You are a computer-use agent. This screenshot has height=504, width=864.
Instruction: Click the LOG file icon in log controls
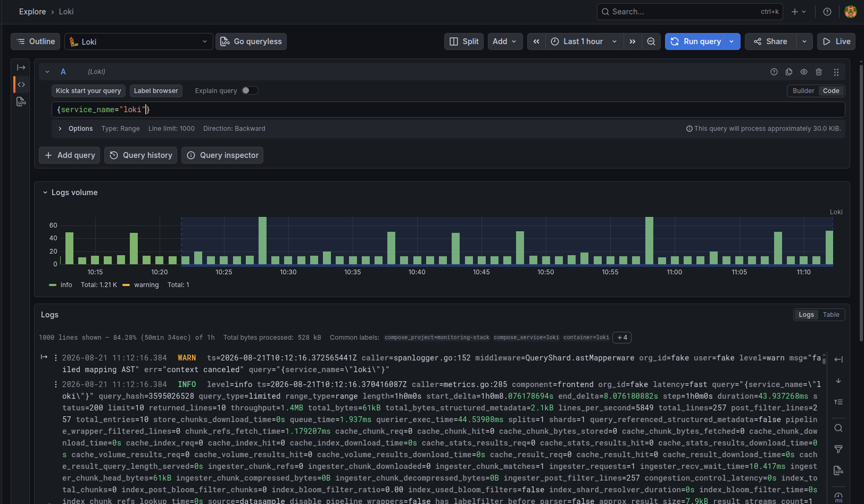click(x=838, y=471)
